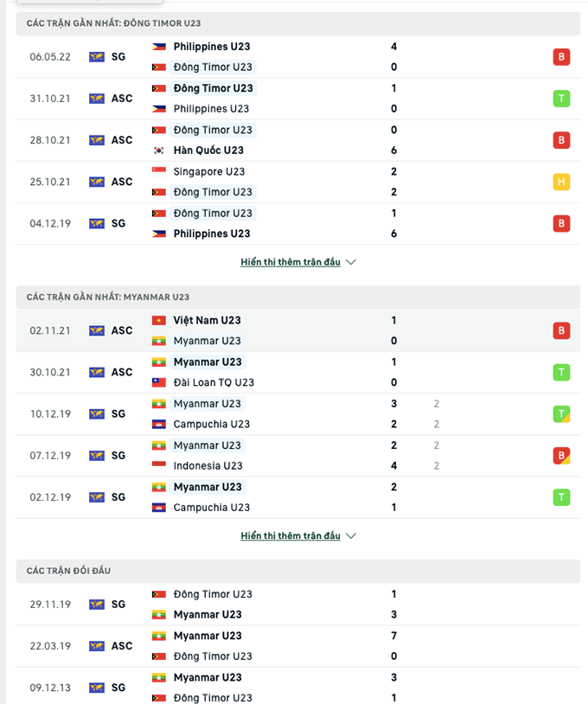Select the Đông Timor U23 flag icon
The height and width of the screenshot is (704, 588).
pos(159,67)
